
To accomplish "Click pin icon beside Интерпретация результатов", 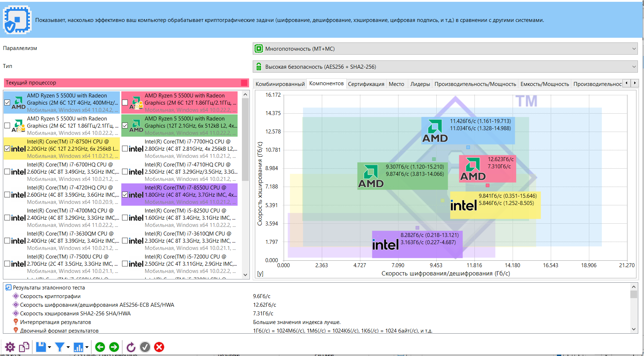I will [x=15, y=322].
